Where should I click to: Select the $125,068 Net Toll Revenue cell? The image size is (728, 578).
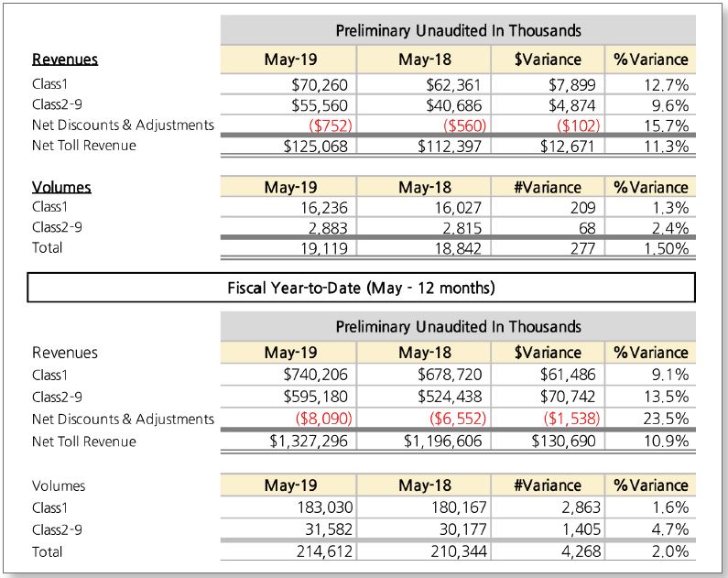[316, 147]
